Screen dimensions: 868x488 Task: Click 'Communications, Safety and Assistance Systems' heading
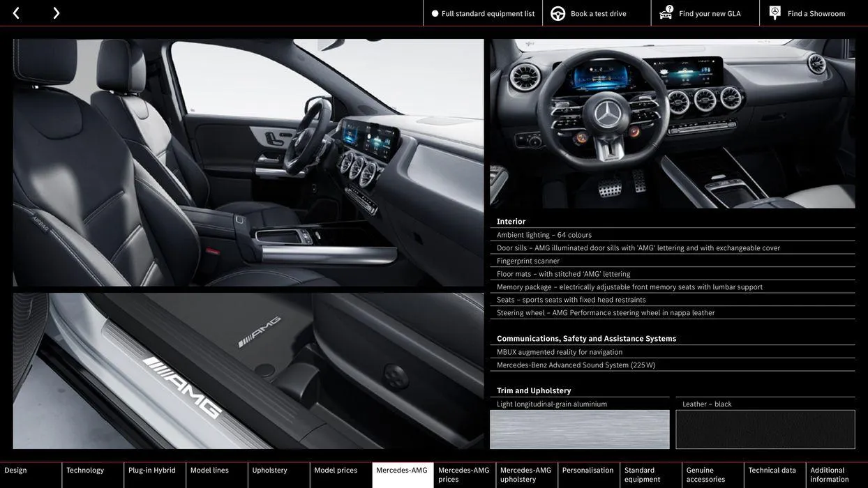pos(587,339)
